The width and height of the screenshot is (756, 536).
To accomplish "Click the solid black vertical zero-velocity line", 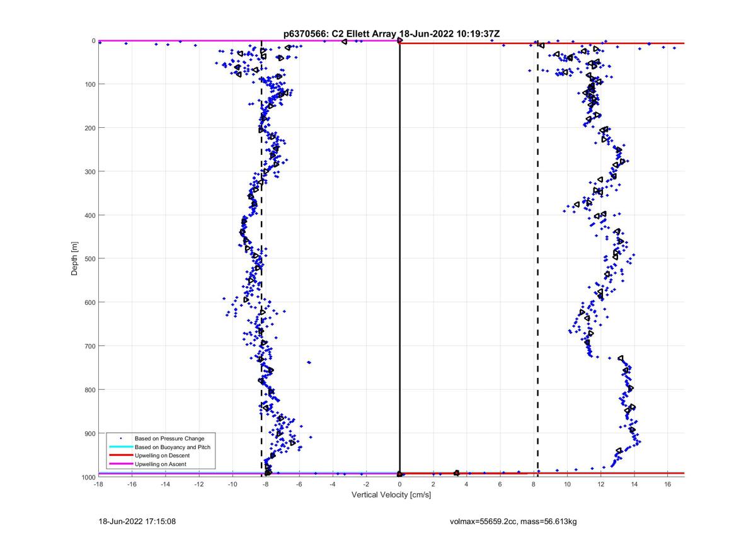I will coord(399,259).
